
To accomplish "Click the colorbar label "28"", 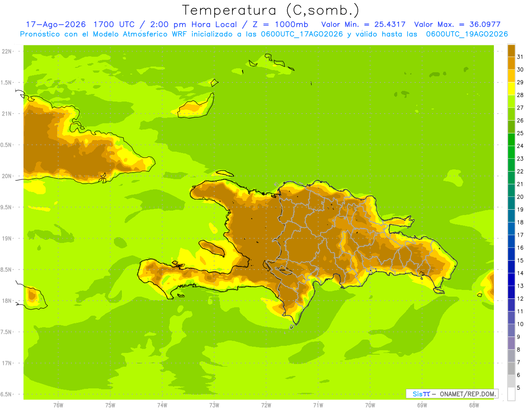I will [x=520, y=95].
